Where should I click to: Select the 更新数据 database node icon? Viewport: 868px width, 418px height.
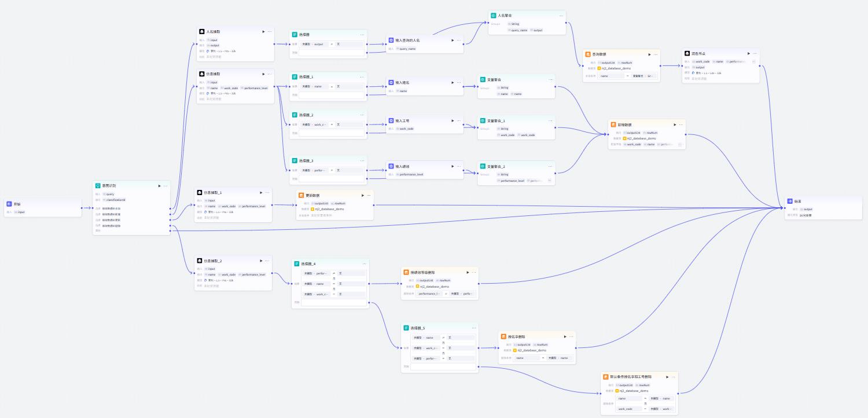point(301,195)
